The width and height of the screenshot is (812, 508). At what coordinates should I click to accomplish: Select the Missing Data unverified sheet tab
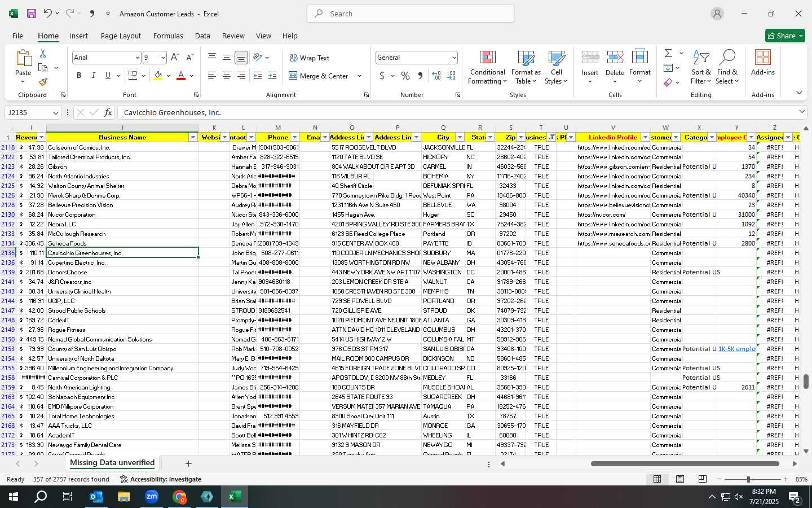(x=112, y=463)
